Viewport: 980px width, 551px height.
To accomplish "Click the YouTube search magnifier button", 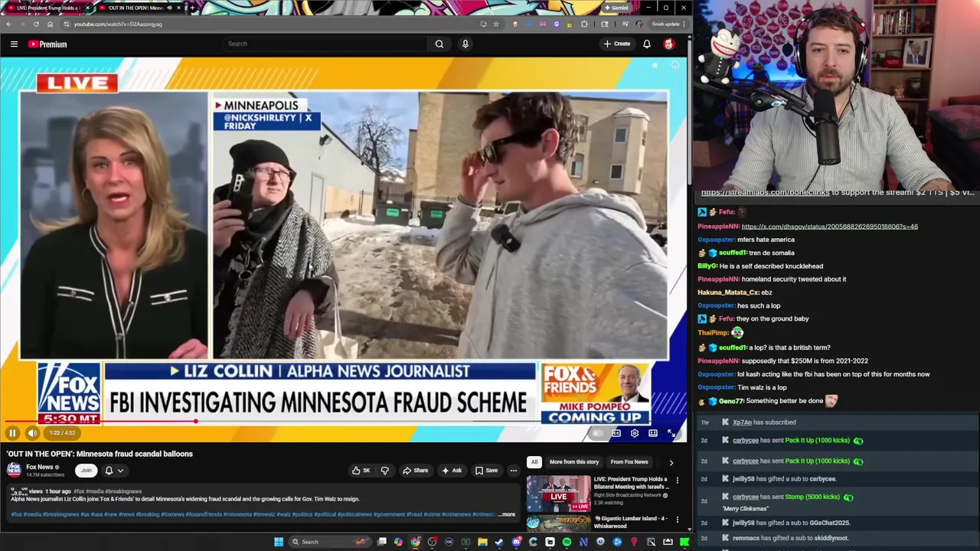I will pos(439,44).
